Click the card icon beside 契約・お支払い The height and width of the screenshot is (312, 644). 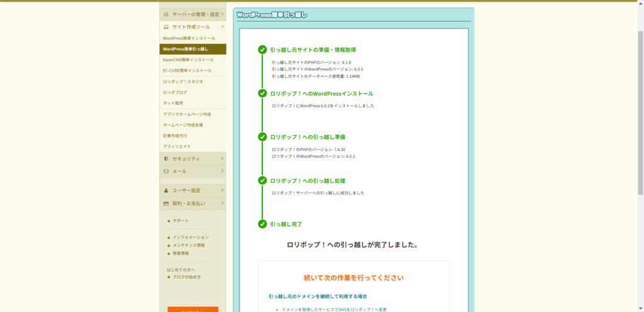[x=166, y=203]
